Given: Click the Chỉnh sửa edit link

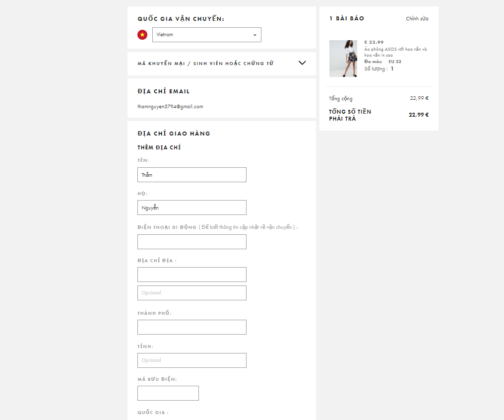Looking at the screenshot, I should tap(417, 19).
